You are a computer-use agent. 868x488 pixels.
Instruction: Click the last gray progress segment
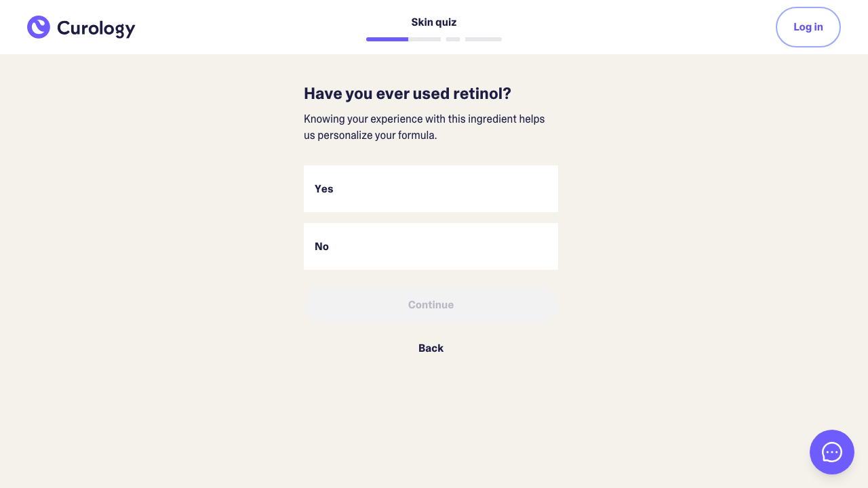(484, 39)
